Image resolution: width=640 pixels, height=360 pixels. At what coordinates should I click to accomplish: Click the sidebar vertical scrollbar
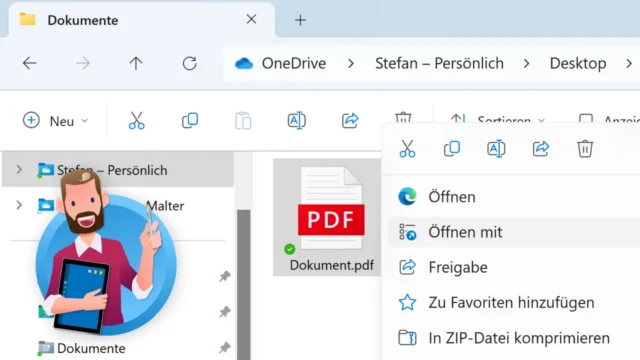pyautogui.click(x=244, y=285)
